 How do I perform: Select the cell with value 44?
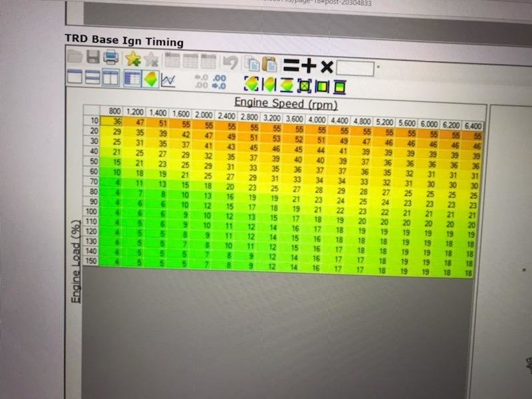(317, 150)
